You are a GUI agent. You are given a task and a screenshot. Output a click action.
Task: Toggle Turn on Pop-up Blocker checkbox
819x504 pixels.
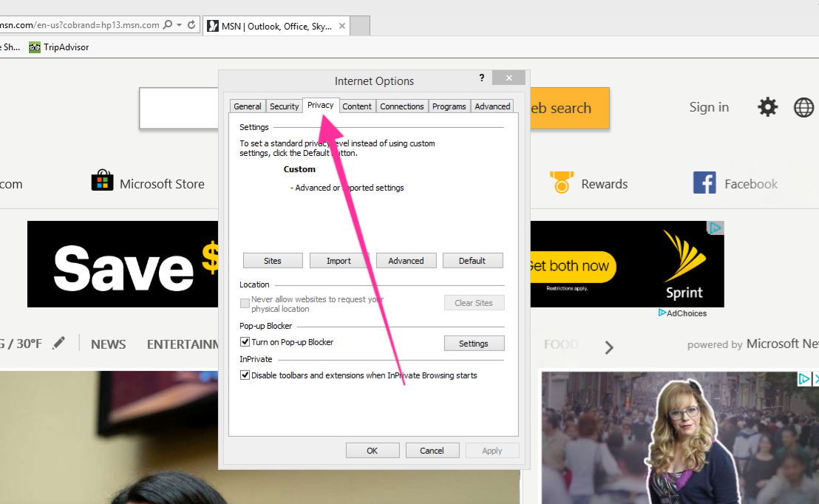pos(245,341)
